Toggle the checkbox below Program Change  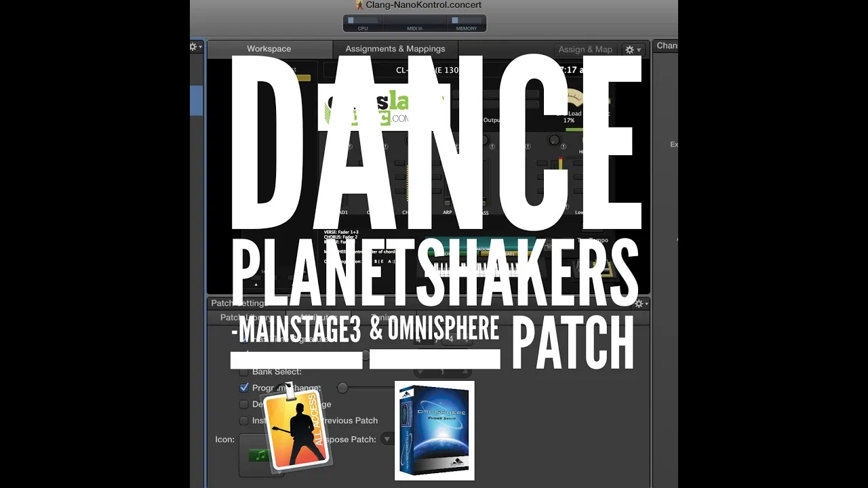(244, 404)
